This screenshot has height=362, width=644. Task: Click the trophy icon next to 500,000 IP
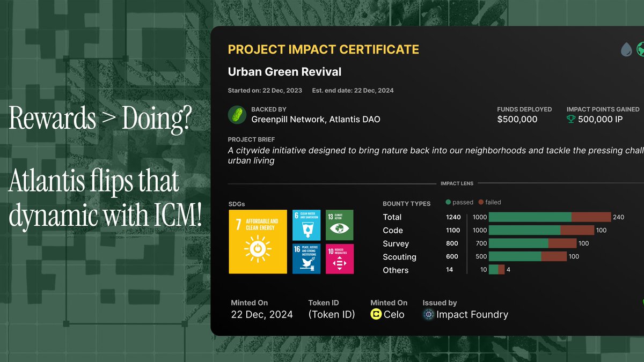click(571, 119)
